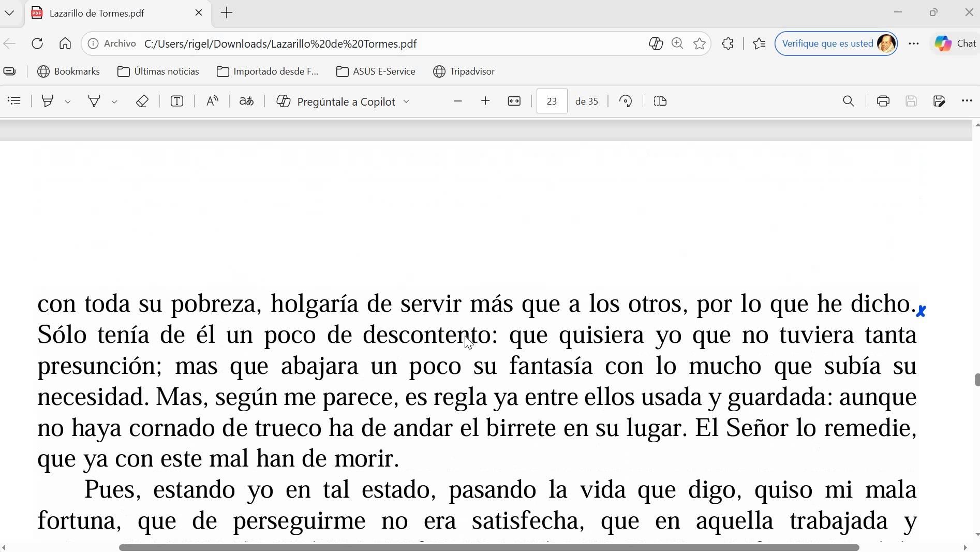The height and width of the screenshot is (552, 980).
Task: Open Bookmarks favorite
Action: coord(69,71)
